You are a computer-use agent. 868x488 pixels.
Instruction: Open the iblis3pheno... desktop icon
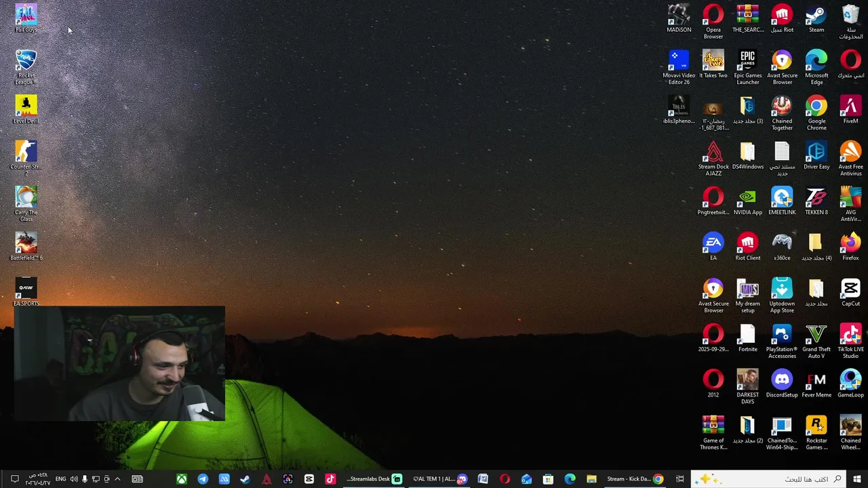679,109
